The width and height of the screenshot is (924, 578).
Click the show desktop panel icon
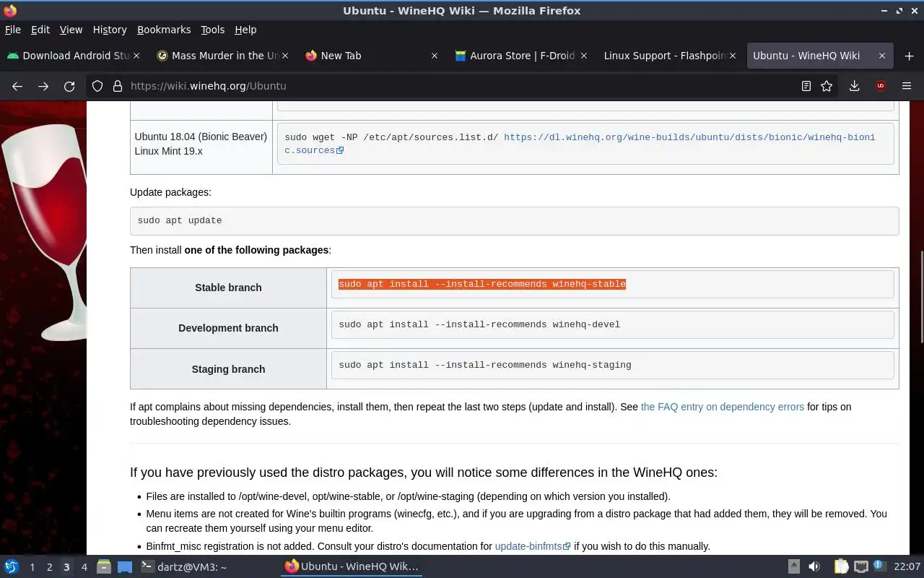125,566
